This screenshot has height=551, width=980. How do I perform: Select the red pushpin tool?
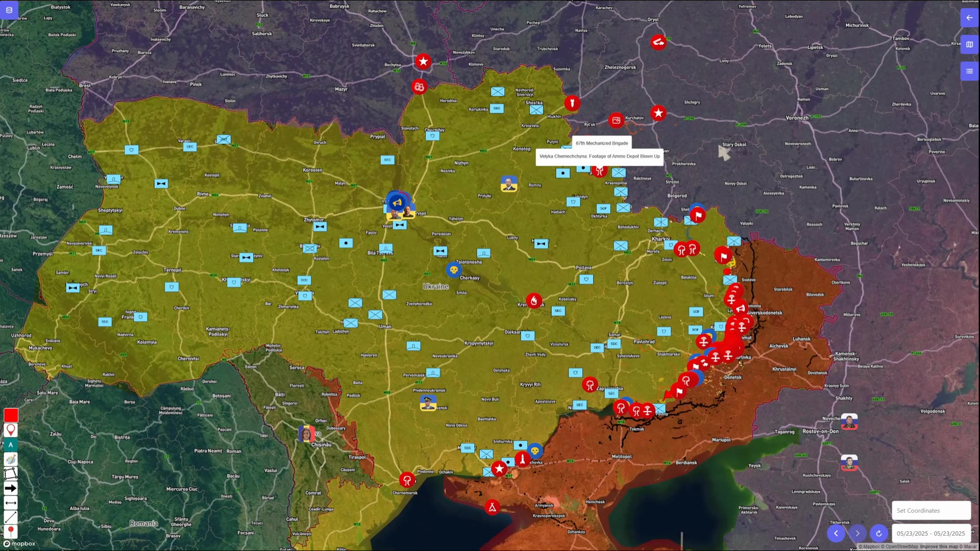pos(10,532)
